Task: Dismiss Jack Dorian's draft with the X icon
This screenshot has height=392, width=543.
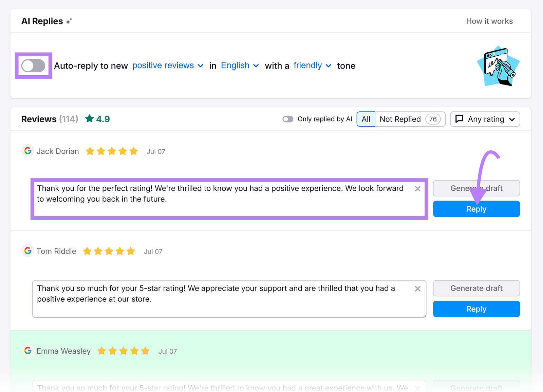Action: [x=417, y=189]
